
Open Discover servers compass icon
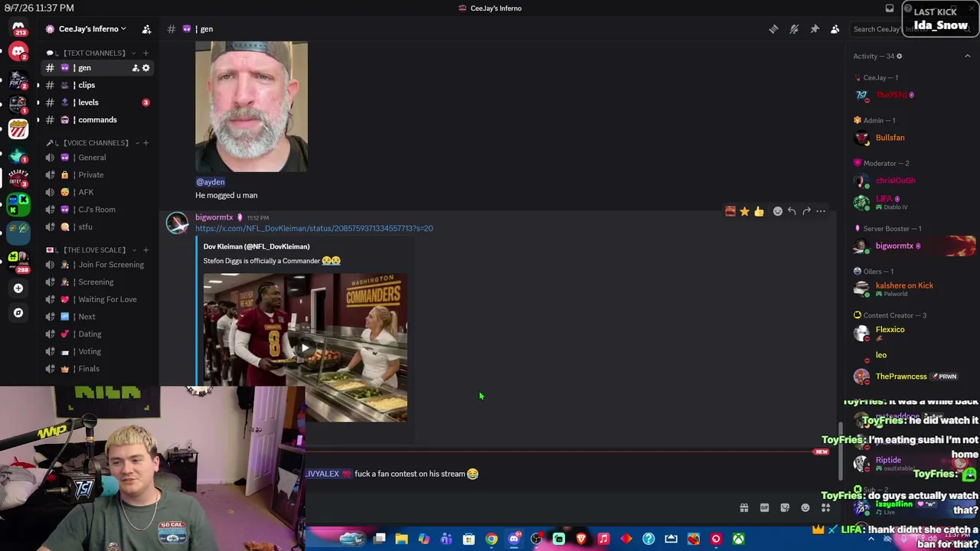18,312
